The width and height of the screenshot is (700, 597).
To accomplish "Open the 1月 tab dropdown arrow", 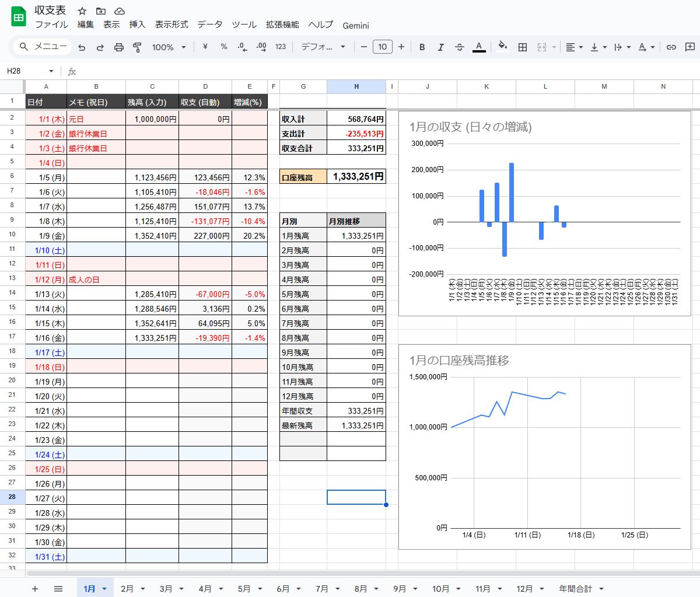I will 104,589.
